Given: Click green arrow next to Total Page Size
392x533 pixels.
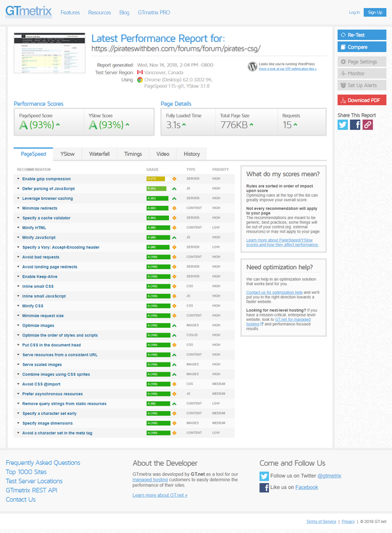Looking at the screenshot, I should click(252, 125).
